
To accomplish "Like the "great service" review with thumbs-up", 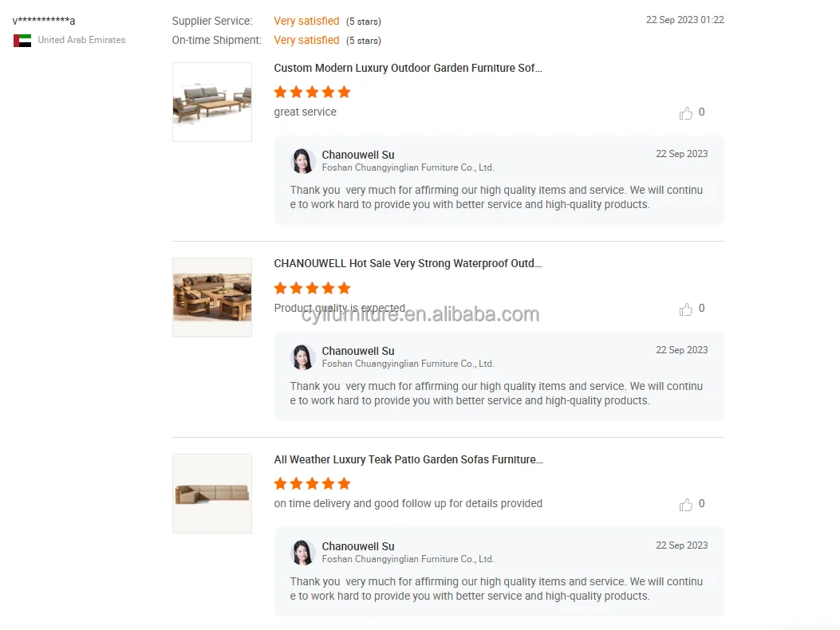I will pos(686,113).
